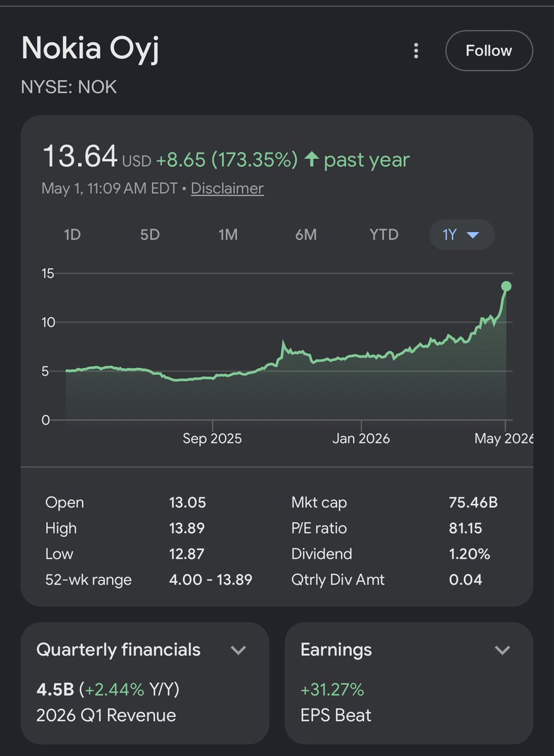Click the Nokia Oyj title
554x756 pixels.
[x=90, y=49]
